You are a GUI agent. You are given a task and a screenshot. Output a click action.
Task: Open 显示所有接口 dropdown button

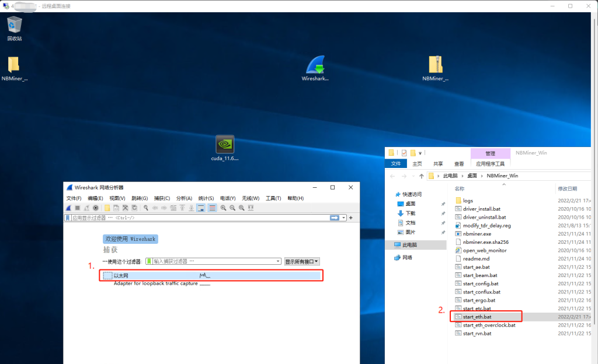click(302, 261)
